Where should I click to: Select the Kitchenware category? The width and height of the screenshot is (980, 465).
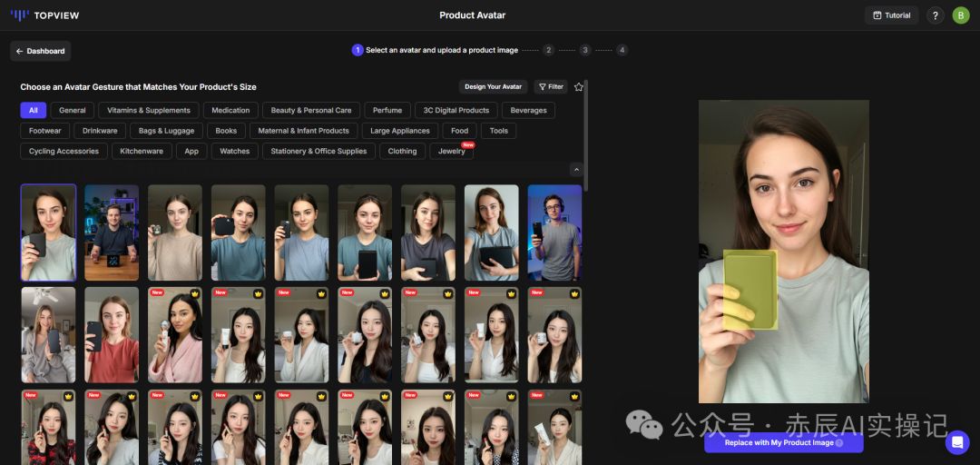(x=142, y=151)
